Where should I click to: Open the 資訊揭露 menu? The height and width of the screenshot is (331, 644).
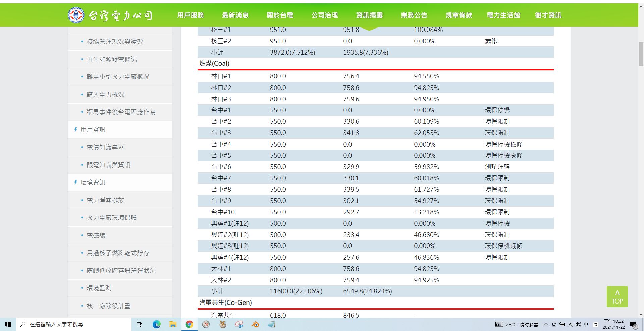[369, 15]
